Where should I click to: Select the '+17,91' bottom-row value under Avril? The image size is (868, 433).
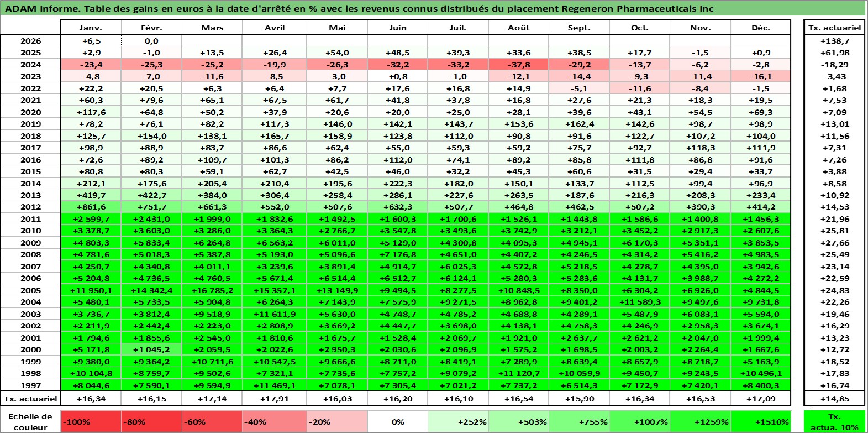coord(275,398)
